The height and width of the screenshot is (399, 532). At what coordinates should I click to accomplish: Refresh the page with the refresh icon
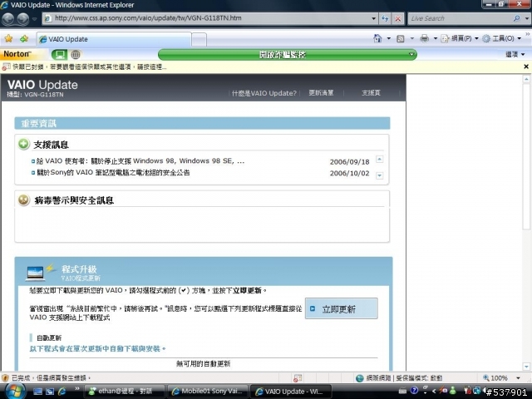pyautogui.click(x=385, y=18)
